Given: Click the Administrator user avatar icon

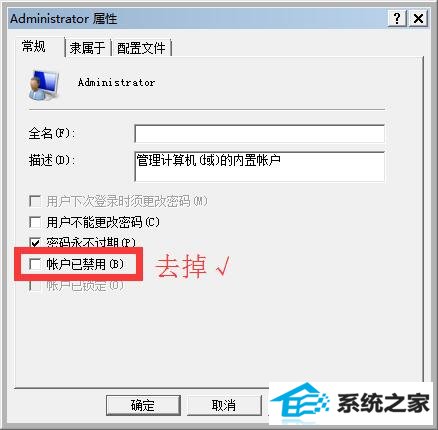Looking at the screenshot, I should pos(44,85).
